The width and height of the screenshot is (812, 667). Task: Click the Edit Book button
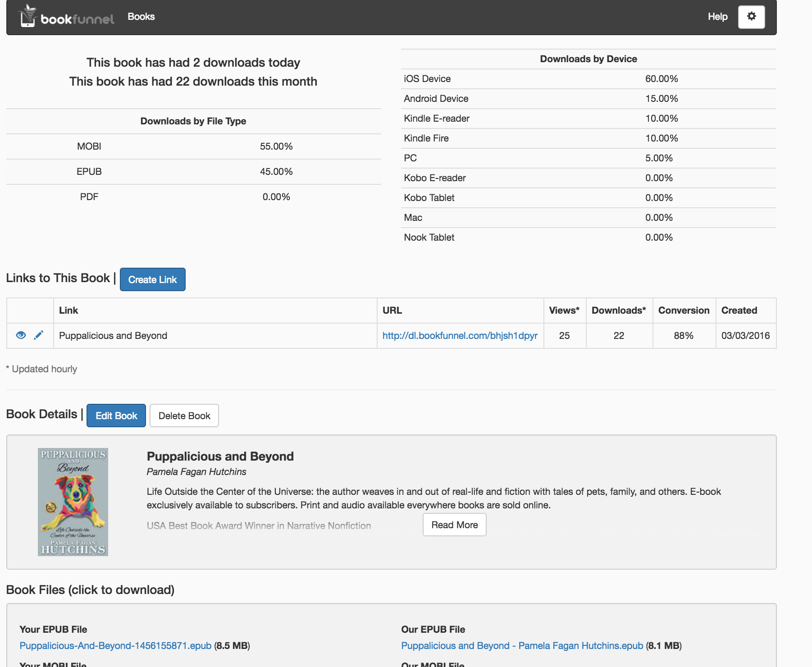pos(116,416)
